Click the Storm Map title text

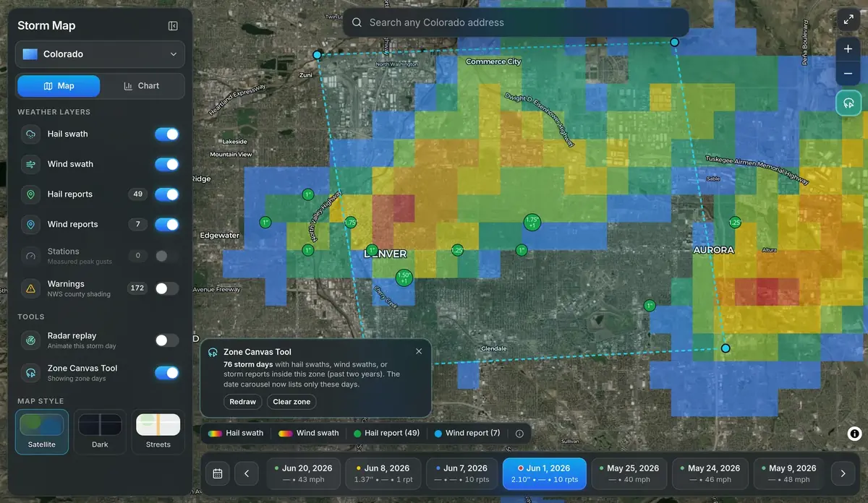click(x=46, y=26)
